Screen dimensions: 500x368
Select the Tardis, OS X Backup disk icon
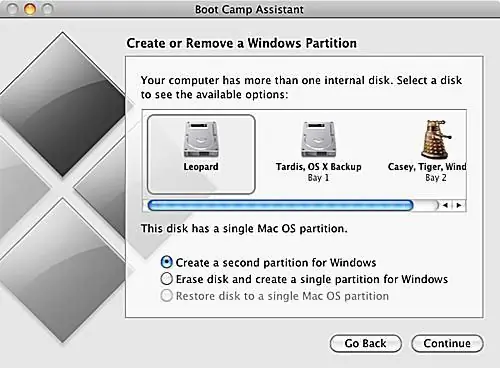(x=319, y=139)
